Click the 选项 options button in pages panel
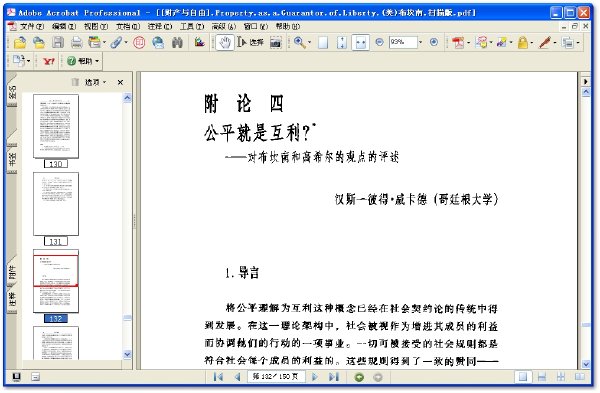The image size is (600, 393). [95, 82]
